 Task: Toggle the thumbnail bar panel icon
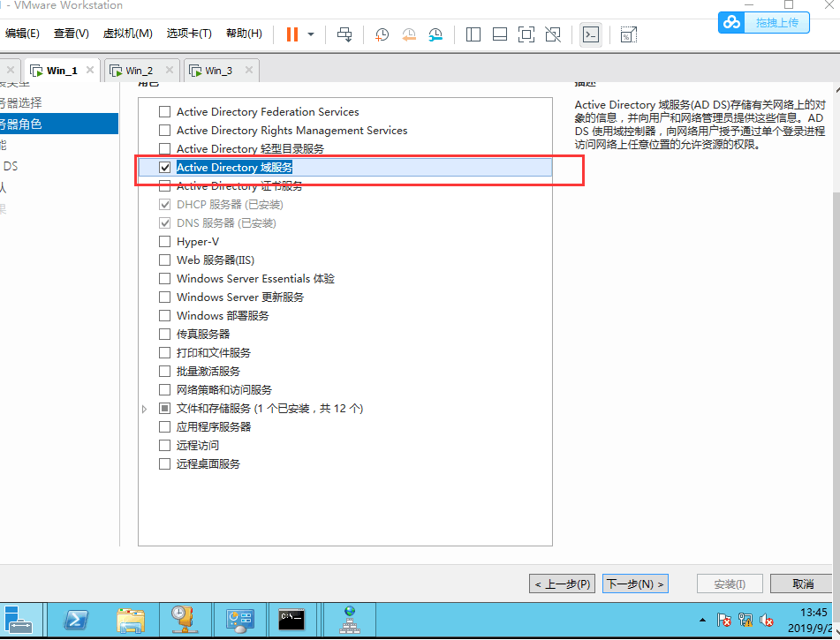(x=500, y=34)
